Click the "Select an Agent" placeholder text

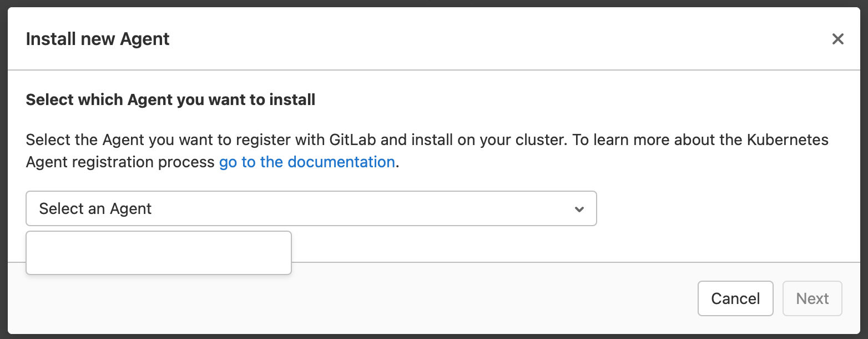[x=95, y=209]
